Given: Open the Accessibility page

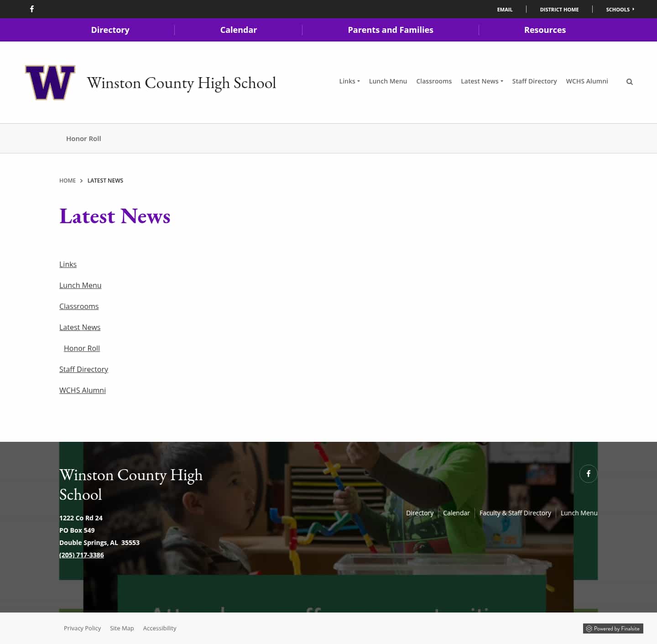Looking at the screenshot, I should coord(159,628).
